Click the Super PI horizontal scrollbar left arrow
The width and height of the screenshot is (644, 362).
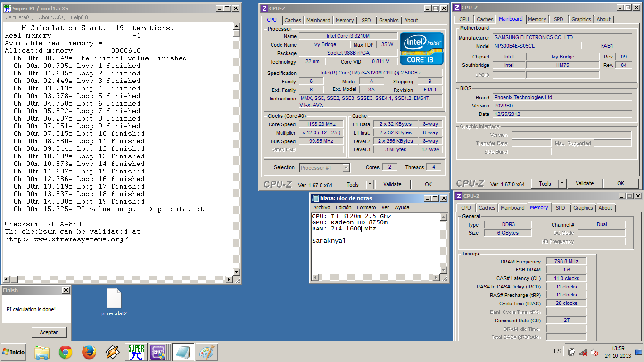click(6, 280)
